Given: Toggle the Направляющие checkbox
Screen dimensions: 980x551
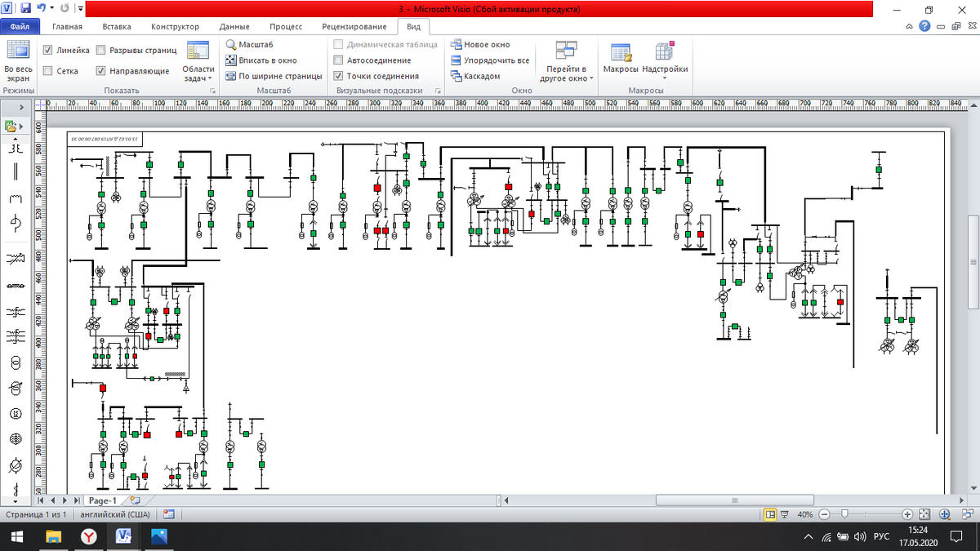Looking at the screenshot, I should pos(101,71).
